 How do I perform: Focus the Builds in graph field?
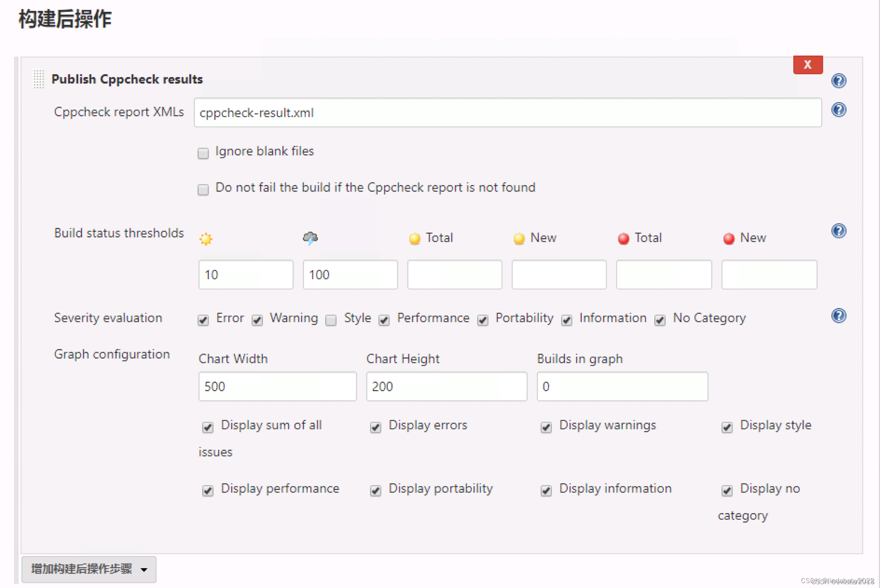click(622, 386)
